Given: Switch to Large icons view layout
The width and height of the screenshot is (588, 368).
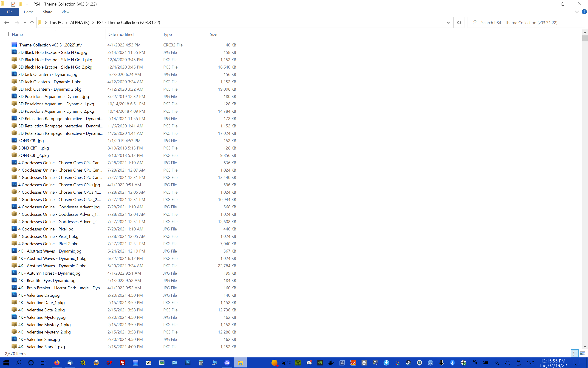Looking at the screenshot, I should (x=582, y=354).
